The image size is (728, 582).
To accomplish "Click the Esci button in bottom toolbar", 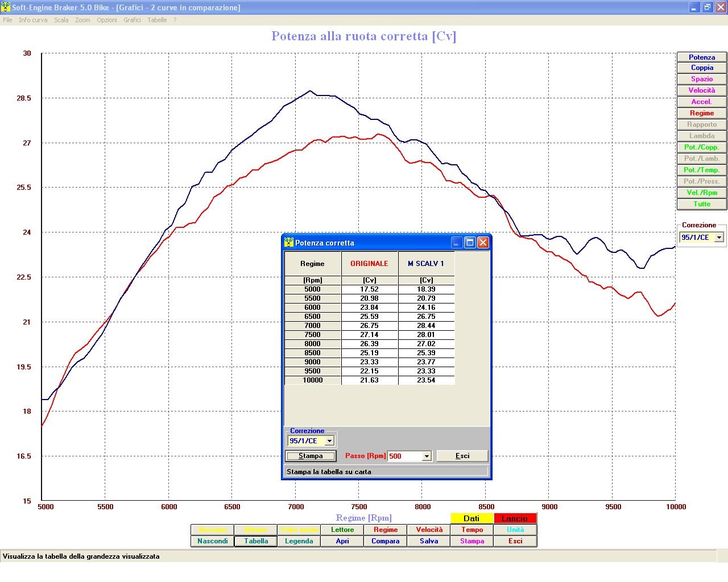I will point(515,541).
